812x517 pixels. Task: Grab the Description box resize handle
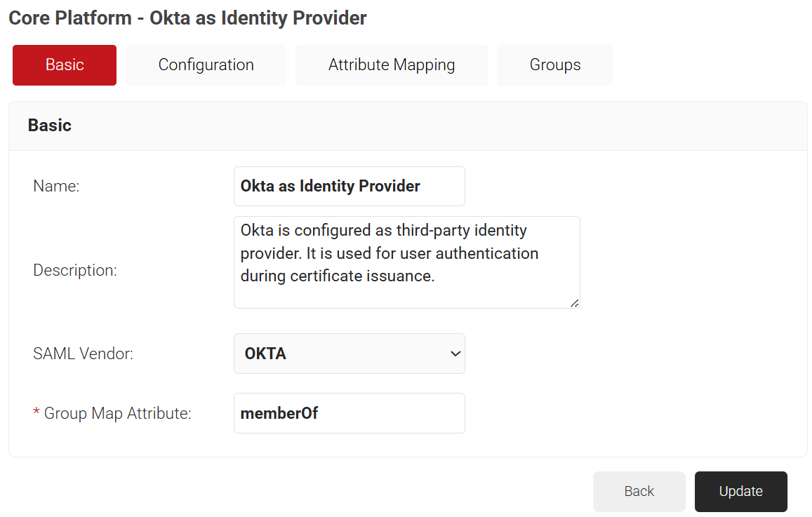[575, 303]
